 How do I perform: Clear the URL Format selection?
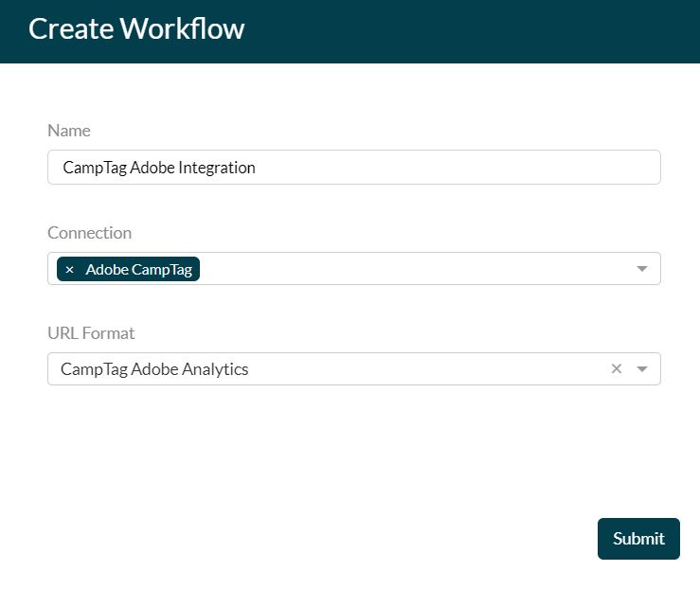click(617, 368)
